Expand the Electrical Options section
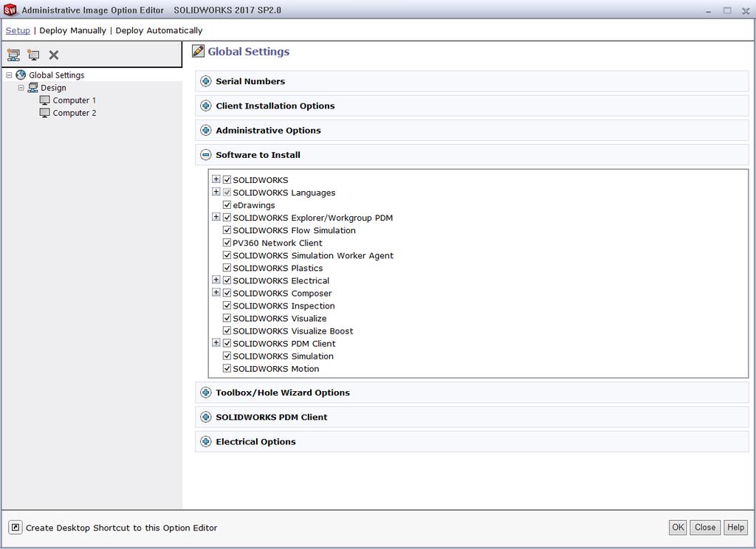 tap(206, 441)
